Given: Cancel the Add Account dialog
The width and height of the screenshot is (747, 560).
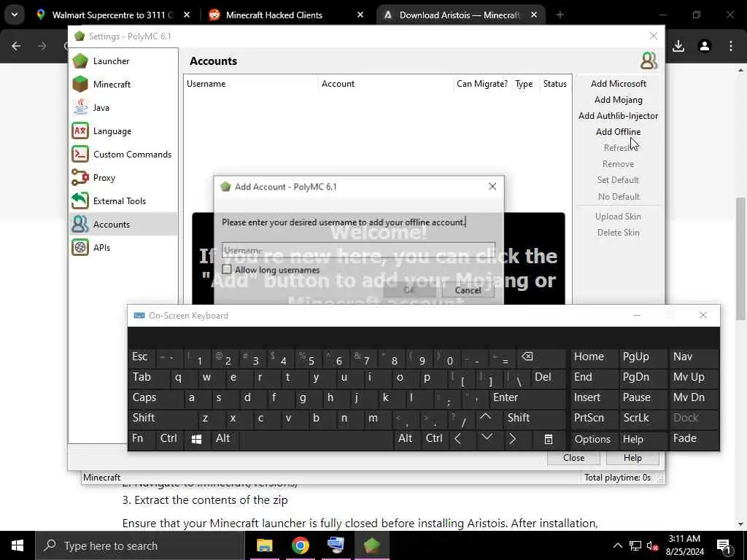Looking at the screenshot, I should tap(468, 290).
